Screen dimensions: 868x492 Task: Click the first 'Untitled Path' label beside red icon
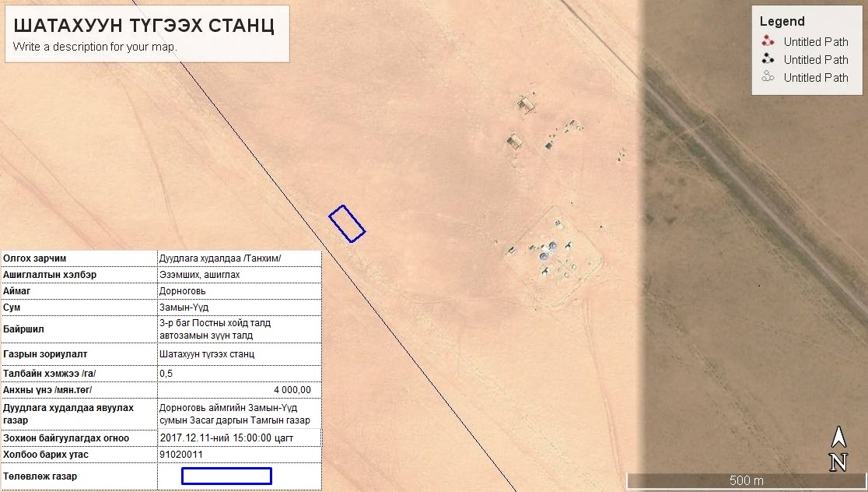[x=815, y=41]
